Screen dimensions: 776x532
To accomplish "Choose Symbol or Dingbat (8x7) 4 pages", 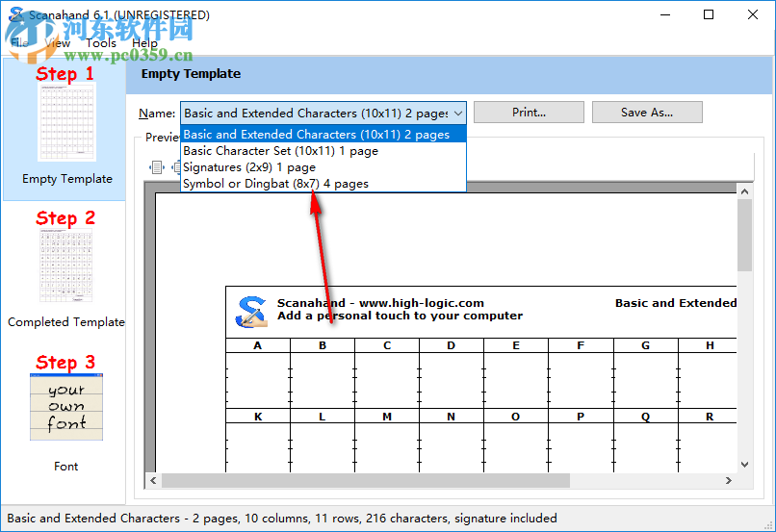I will coord(323,184).
